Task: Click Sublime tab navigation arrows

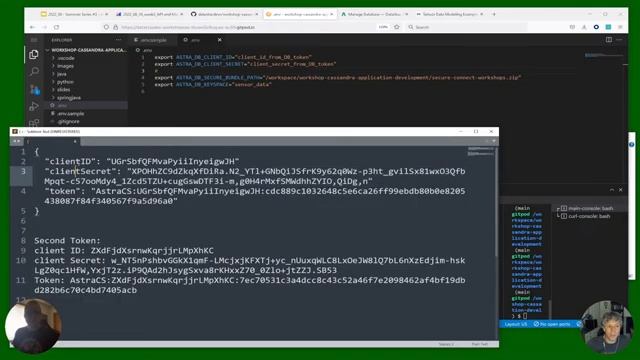Action: click(x=16, y=141)
